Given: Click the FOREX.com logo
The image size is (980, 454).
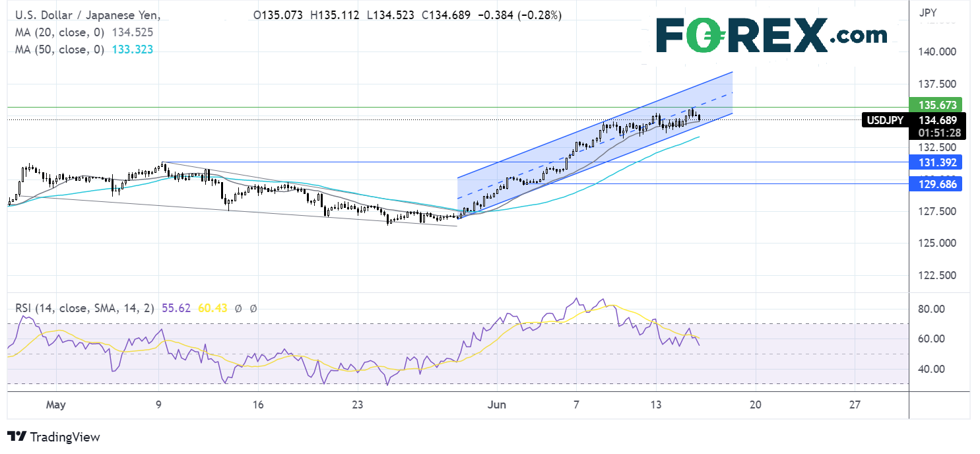Looking at the screenshot, I should point(771,35).
